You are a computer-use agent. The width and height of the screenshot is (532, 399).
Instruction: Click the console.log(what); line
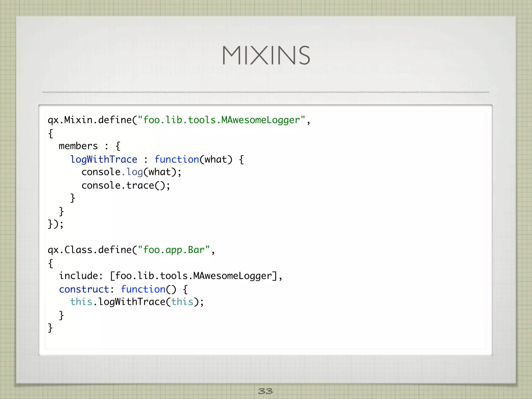click(131, 172)
